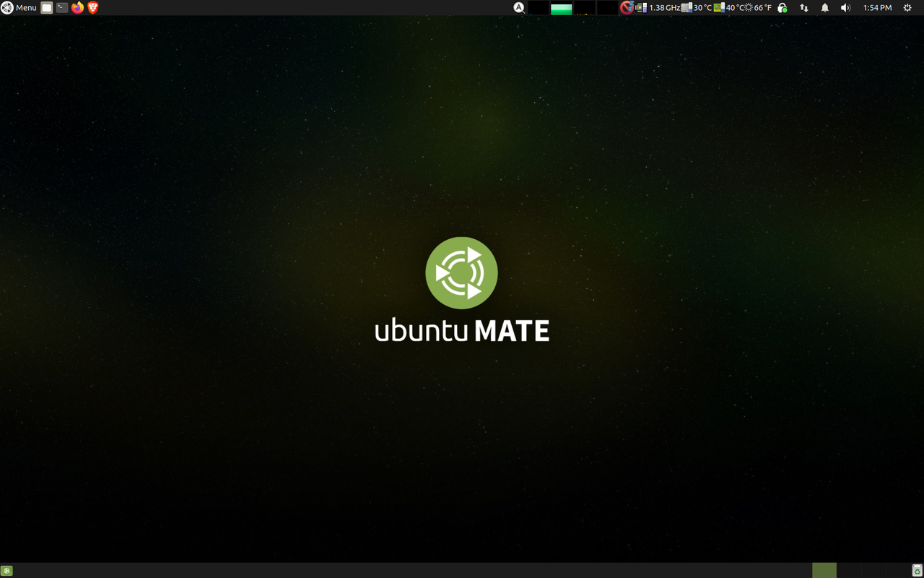
Task: Open the Trash in the bottom panel
Action: (x=917, y=570)
